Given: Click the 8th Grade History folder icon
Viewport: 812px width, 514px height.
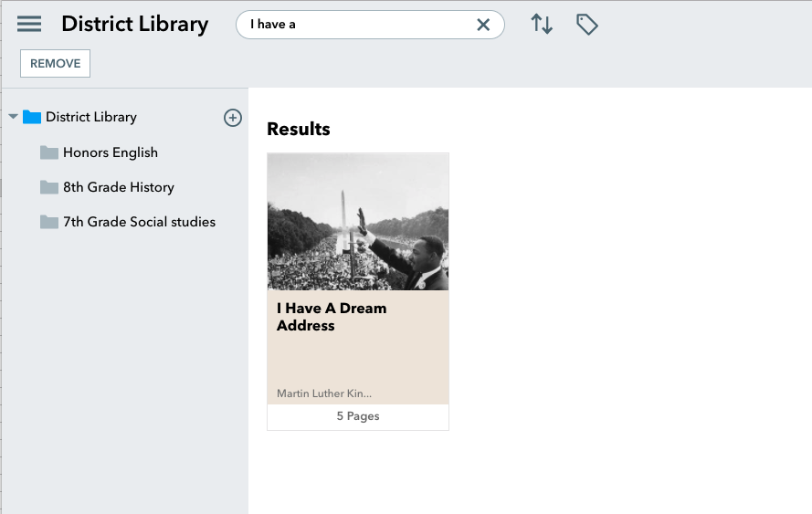Looking at the screenshot, I should tap(49, 187).
